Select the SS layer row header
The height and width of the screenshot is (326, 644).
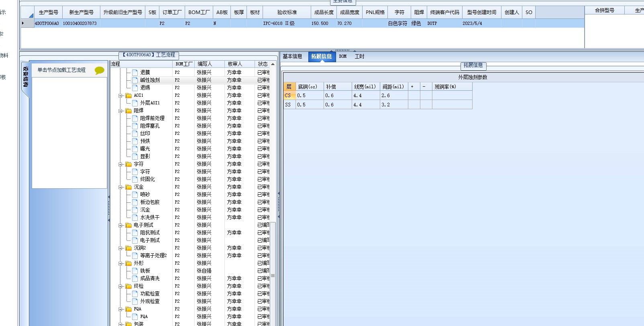tap(289, 104)
